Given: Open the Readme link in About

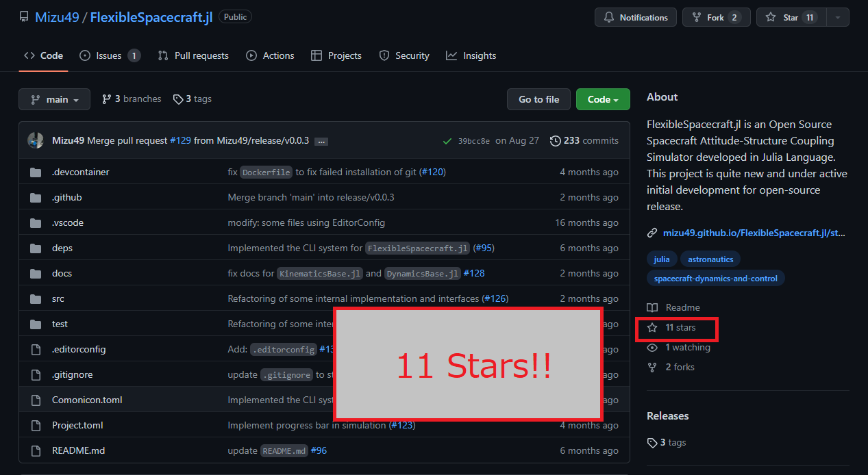Looking at the screenshot, I should tap(674, 307).
